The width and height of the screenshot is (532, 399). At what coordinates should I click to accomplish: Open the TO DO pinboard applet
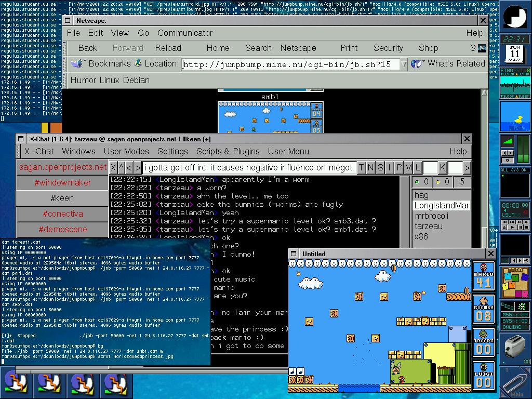click(515, 283)
